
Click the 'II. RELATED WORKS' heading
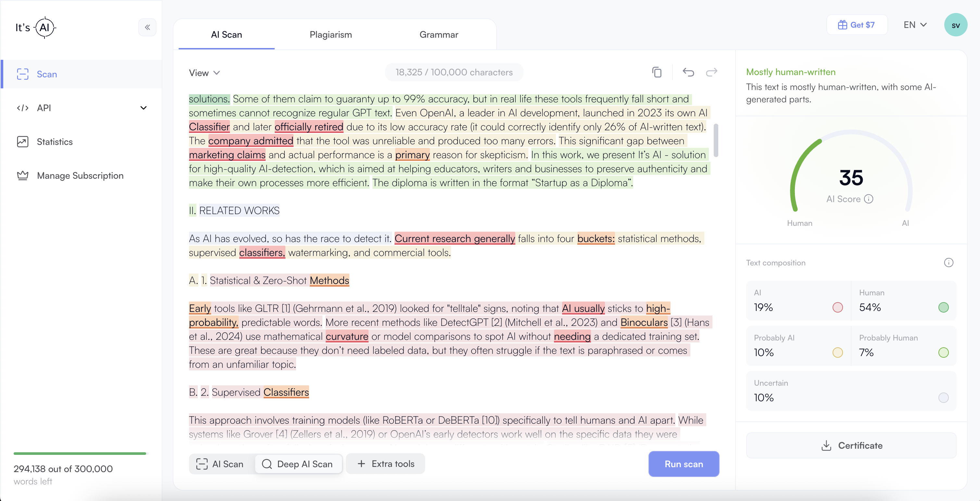tap(234, 211)
